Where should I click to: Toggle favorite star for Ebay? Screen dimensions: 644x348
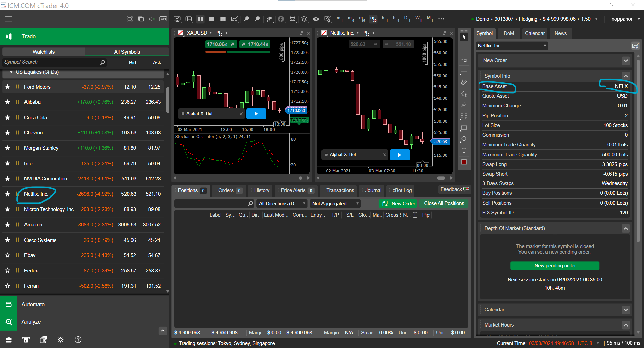point(7,255)
